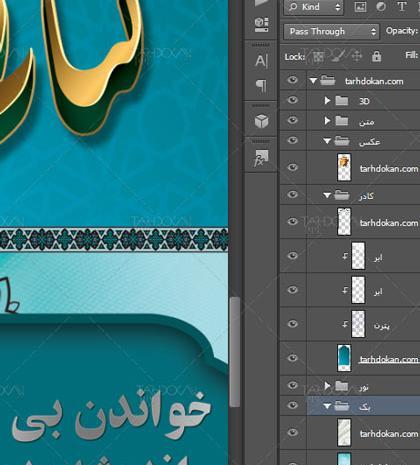Toggle visibility of پترن layer
The height and width of the screenshot is (465, 420).
293,324
